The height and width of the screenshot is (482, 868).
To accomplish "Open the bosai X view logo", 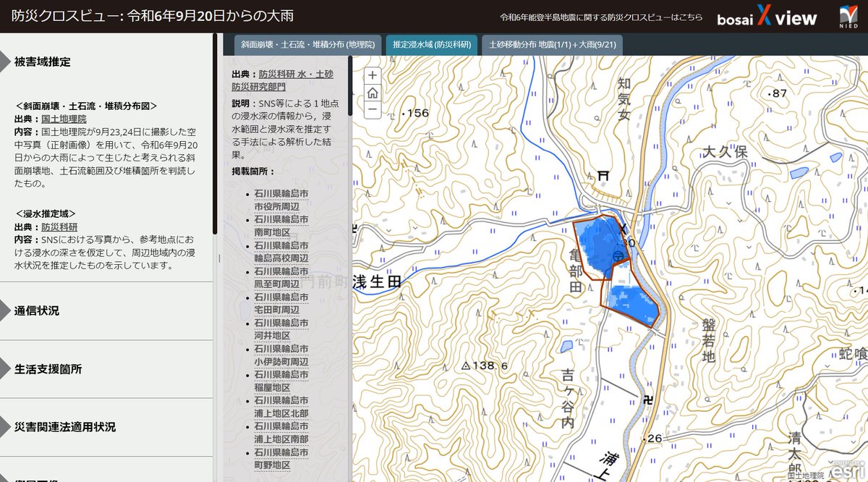I will click(x=767, y=17).
